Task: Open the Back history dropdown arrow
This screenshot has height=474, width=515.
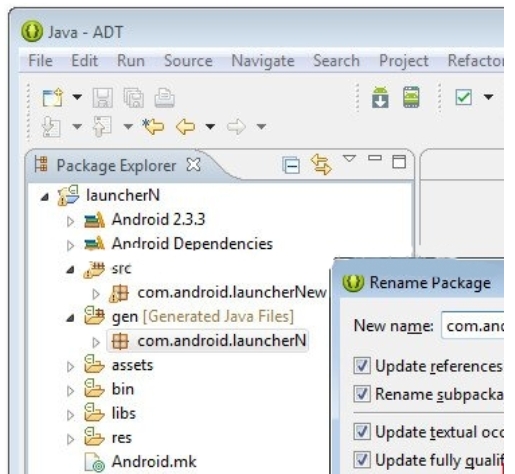Action: click(x=210, y=127)
